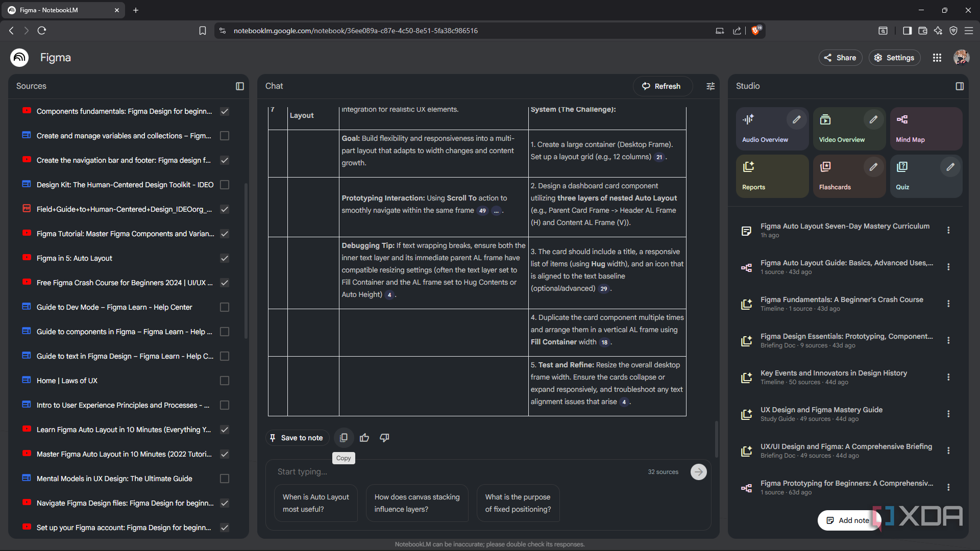The image size is (980, 551).
Task: Give thumbs down to the response
Action: click(384, 438)
